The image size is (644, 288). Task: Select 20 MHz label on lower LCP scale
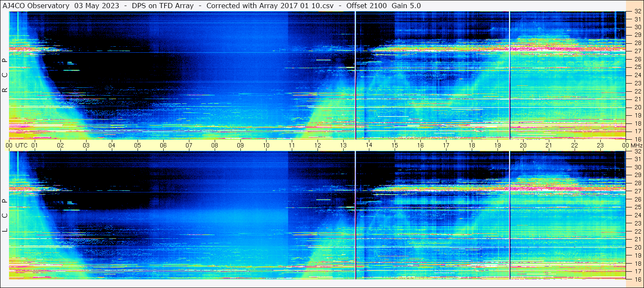coord(637,247)
